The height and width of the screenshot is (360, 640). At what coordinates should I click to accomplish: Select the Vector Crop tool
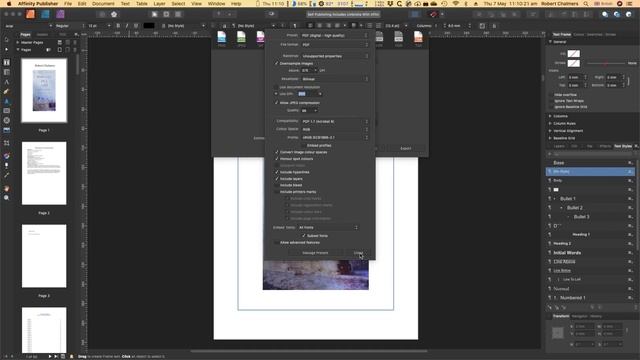7,143
